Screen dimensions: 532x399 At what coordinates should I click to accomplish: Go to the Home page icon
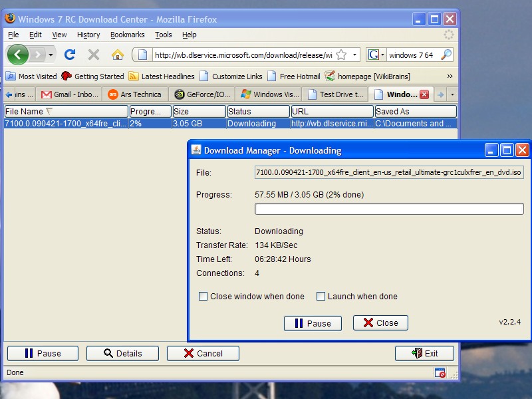tap(118, 55)
